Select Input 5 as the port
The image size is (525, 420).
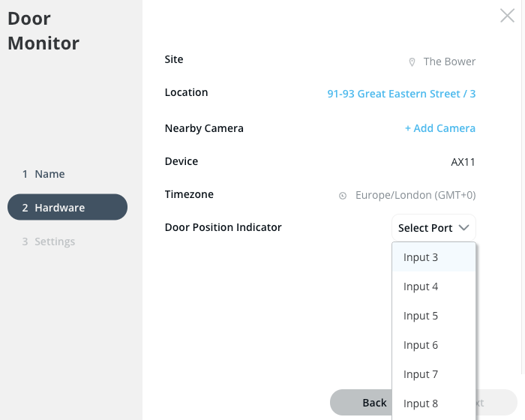[421, 316]
